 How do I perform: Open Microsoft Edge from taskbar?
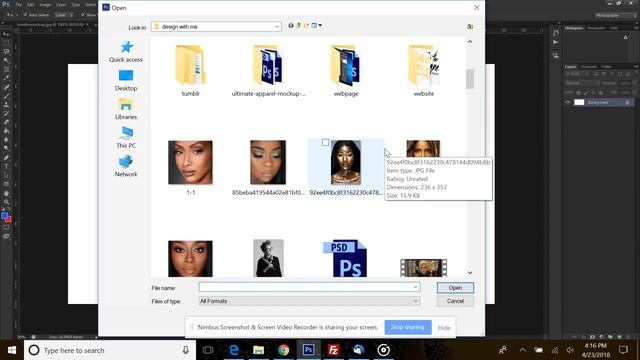[x=233, y=350]
